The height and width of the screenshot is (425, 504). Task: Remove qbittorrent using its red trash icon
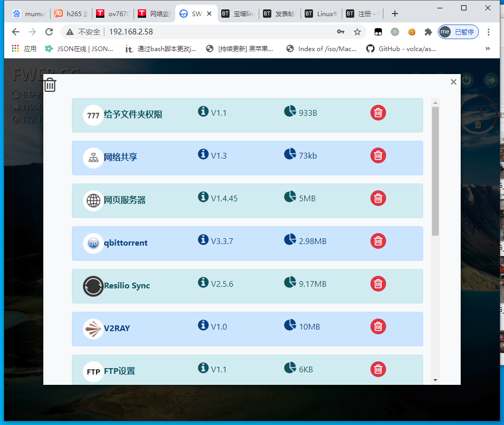tap(378, 241)
